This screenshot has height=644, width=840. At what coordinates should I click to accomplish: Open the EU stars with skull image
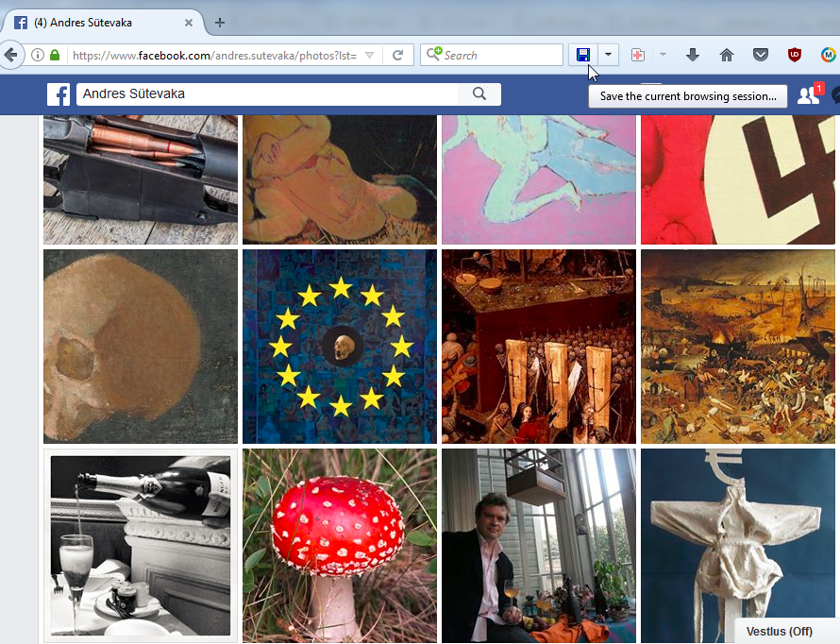[340, 347]
